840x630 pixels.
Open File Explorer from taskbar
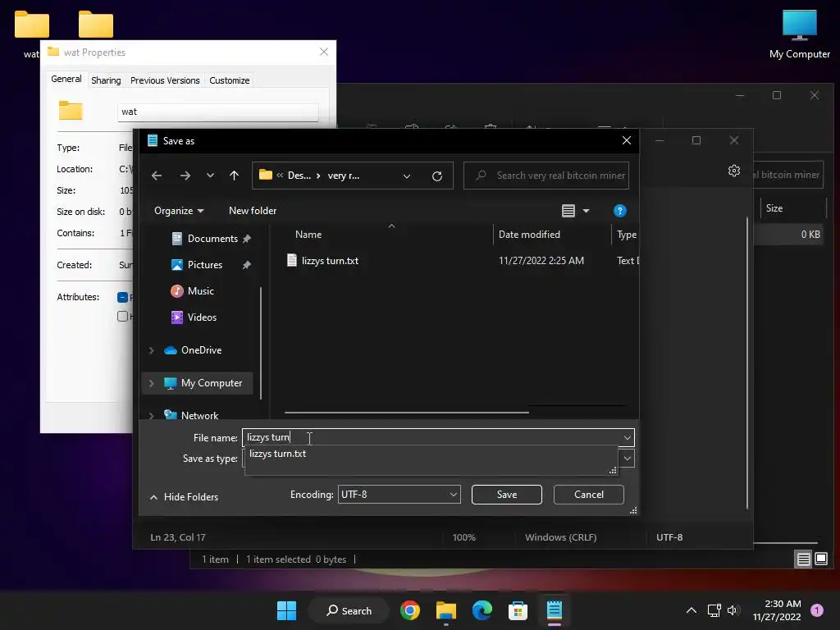coord(445,610)
